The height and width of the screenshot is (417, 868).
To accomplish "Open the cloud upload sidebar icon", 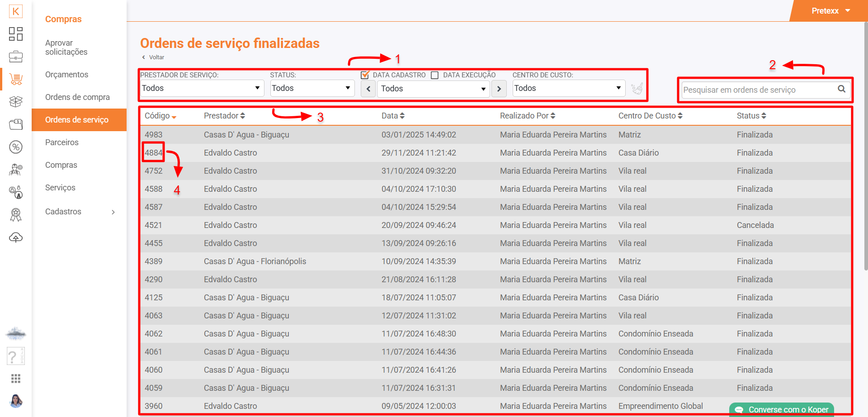I will pyautogui.click(x=16, y=237).
